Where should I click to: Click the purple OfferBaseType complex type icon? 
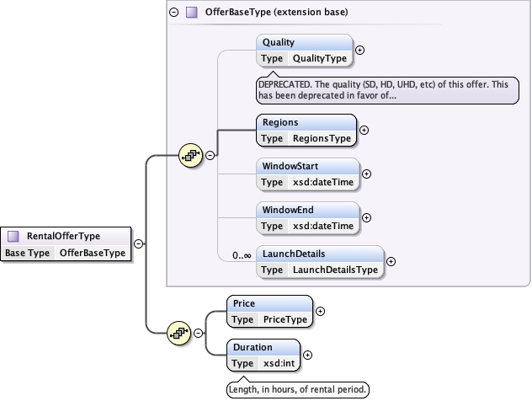[192, 13]
